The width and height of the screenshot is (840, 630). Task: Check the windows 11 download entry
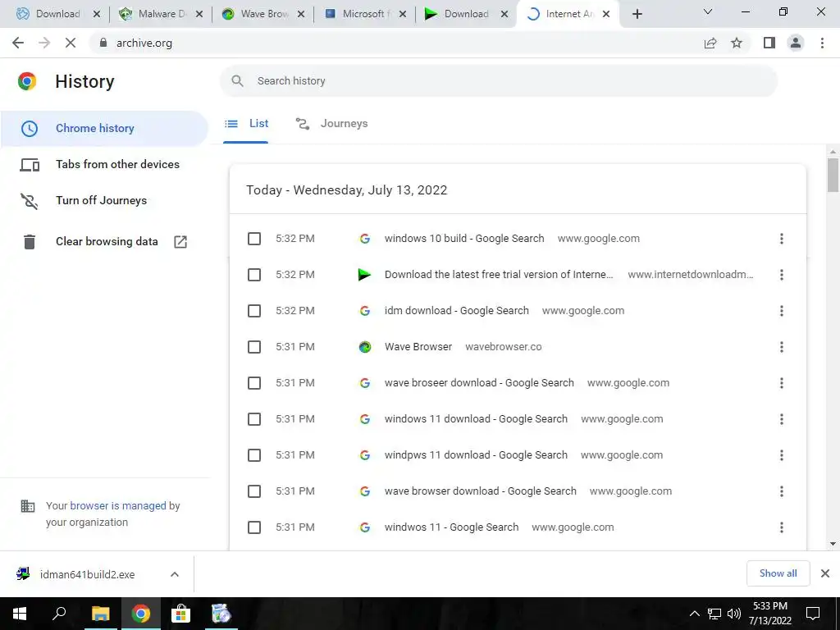click(x=254, y=419)
